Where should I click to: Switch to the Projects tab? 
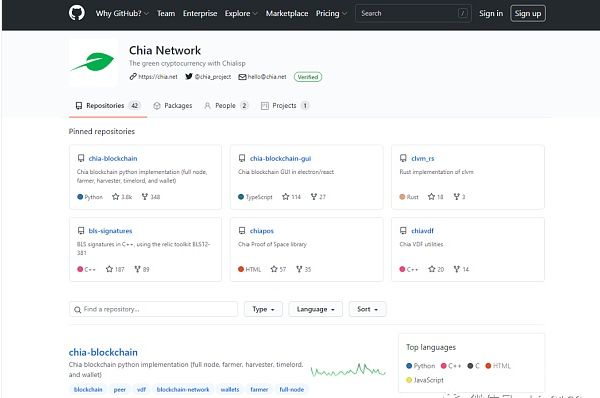tap(285, 106)
